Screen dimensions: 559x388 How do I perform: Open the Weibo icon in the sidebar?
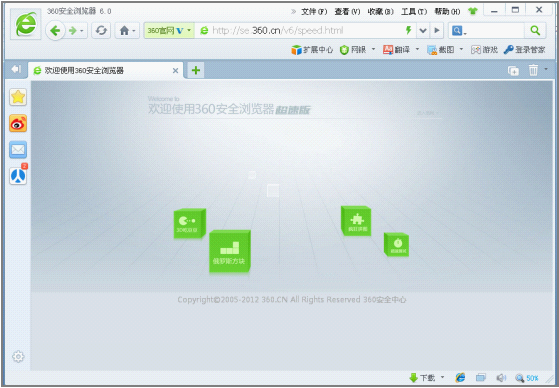pyautogui.click(x=18, y=123)
